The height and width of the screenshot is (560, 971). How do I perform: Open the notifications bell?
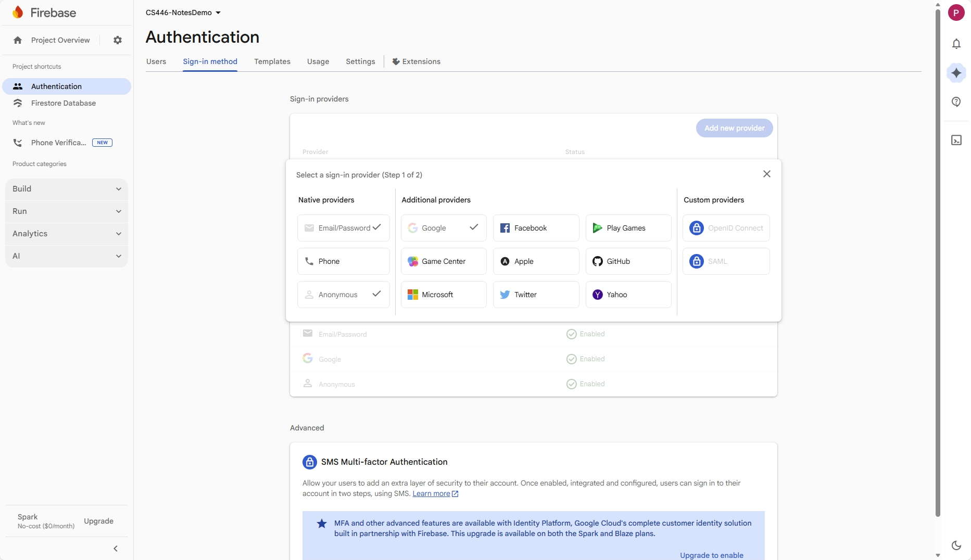(x=956, y=44)
